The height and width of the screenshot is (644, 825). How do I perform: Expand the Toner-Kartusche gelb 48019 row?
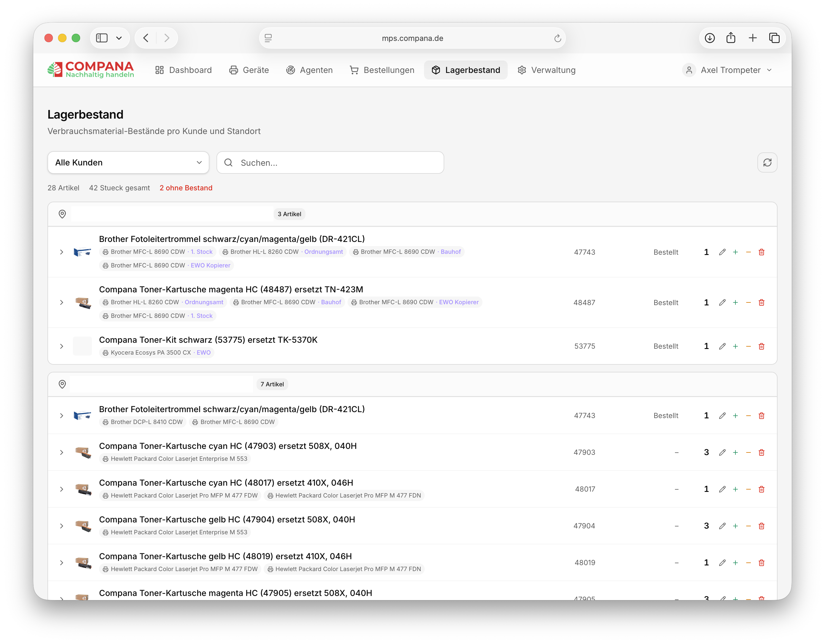pyautogui.click(x=62, y=563)
